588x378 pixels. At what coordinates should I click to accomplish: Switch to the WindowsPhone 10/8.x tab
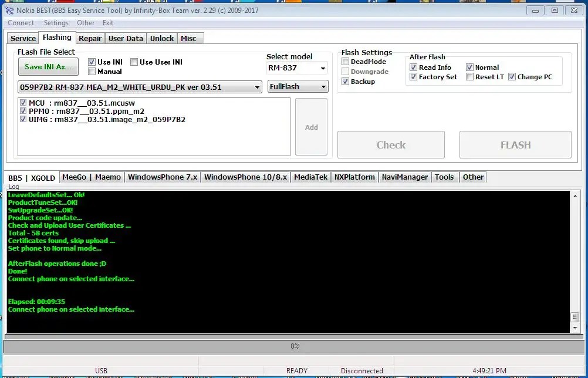tap(245, 177)
